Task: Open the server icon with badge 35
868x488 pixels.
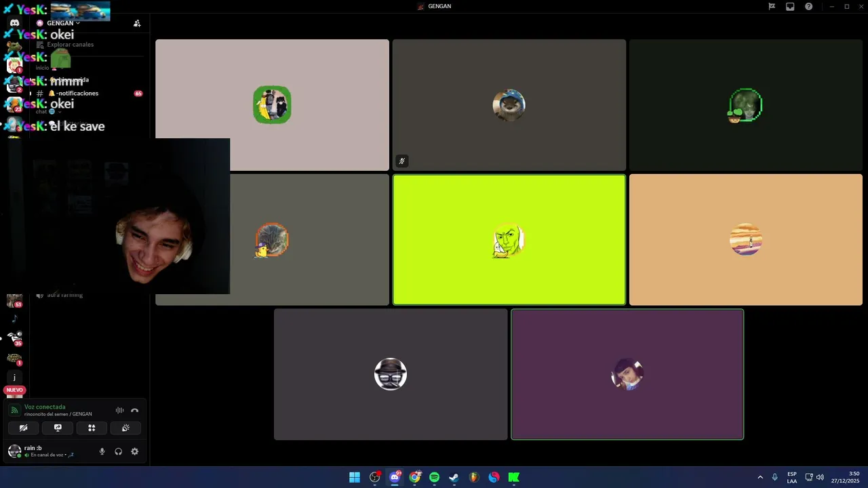Action: pos(14,338)
